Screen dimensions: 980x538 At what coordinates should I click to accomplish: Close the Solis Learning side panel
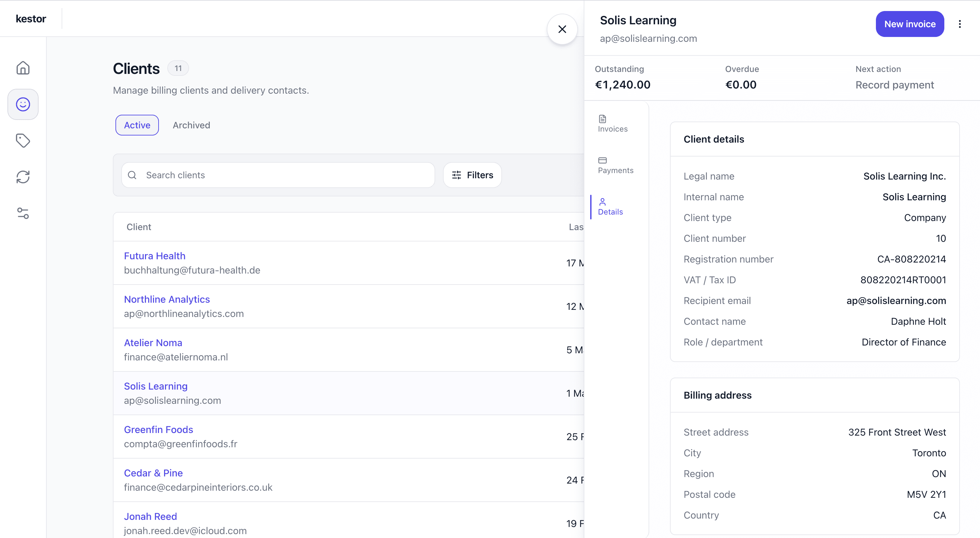(562, 29)
